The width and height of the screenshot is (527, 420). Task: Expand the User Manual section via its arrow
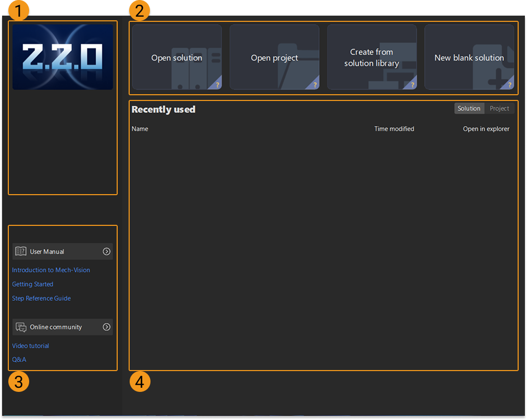click(x=107, y=251)
